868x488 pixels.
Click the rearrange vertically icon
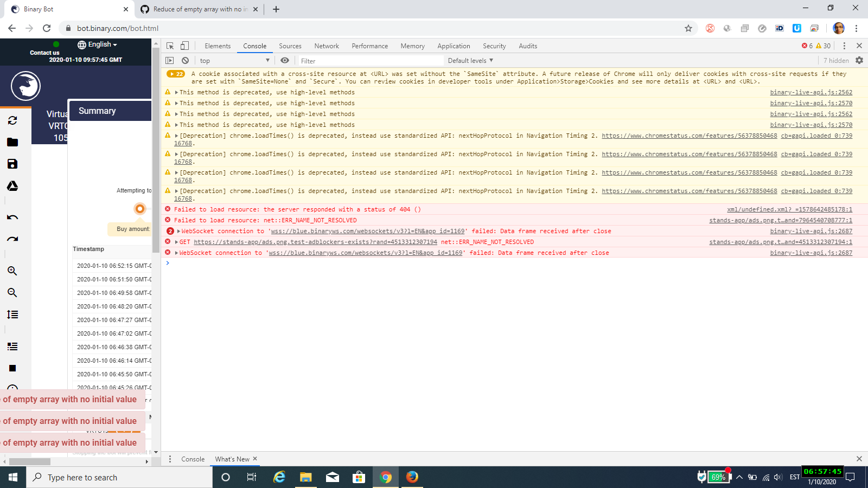tap(12, 314)
